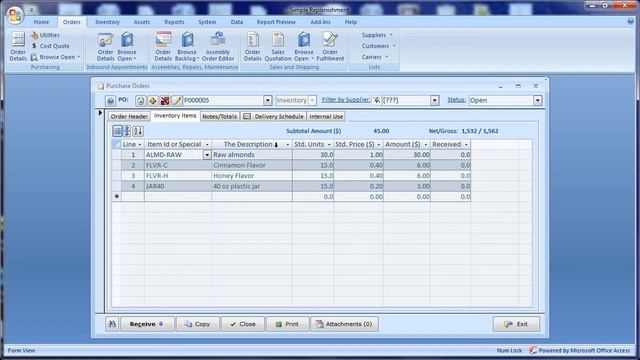
Task: Switch to Home ribbon tab
Action: [x=41, y=22]
